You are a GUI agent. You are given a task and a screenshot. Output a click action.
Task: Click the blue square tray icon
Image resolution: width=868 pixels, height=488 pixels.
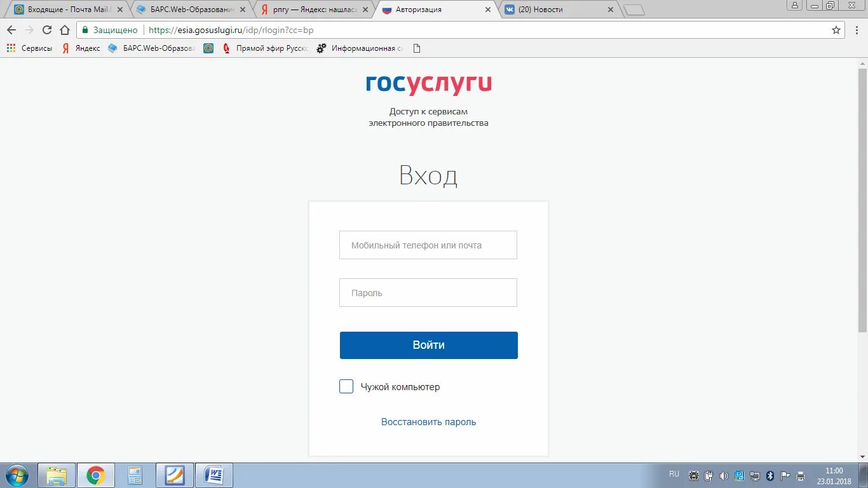tap(740, 475)
